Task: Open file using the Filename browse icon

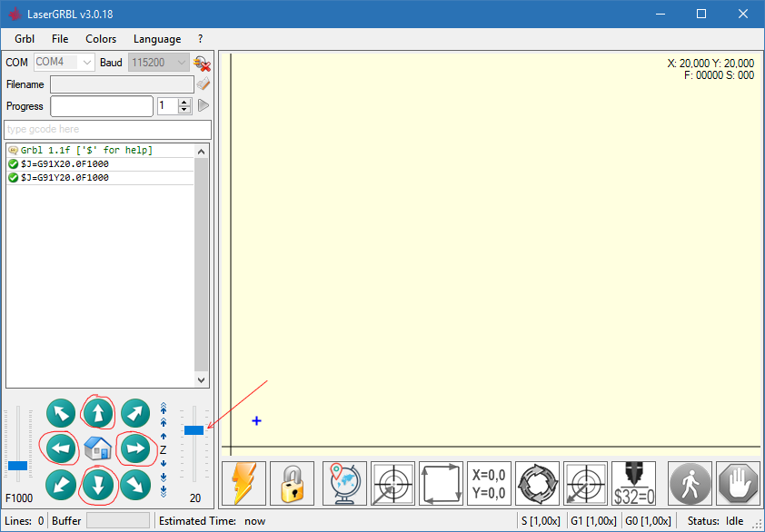Action: tap(203, 84)
